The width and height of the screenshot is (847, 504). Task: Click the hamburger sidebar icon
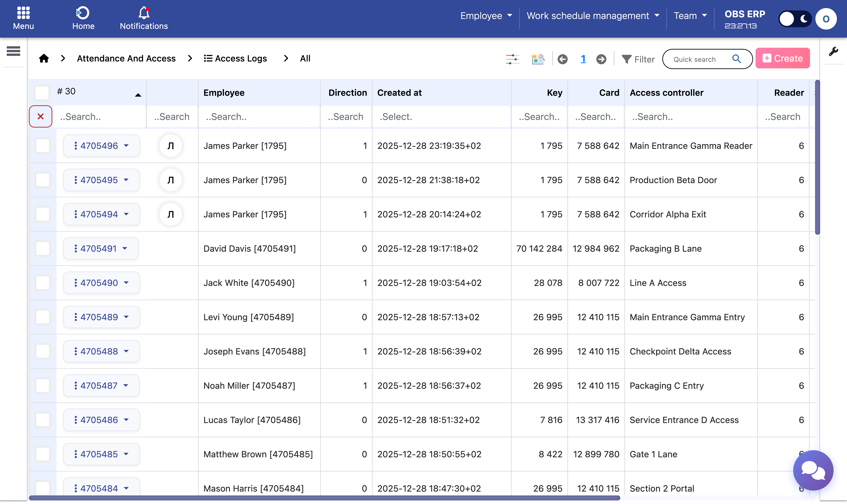click(13, 51)
